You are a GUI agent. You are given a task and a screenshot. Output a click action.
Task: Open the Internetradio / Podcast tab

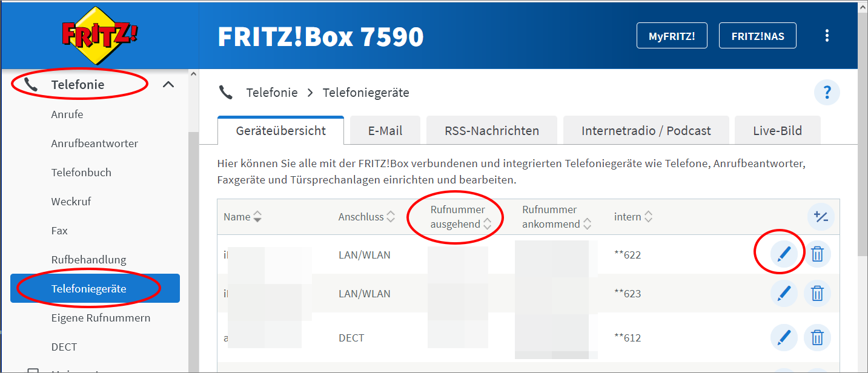[646, 131]
